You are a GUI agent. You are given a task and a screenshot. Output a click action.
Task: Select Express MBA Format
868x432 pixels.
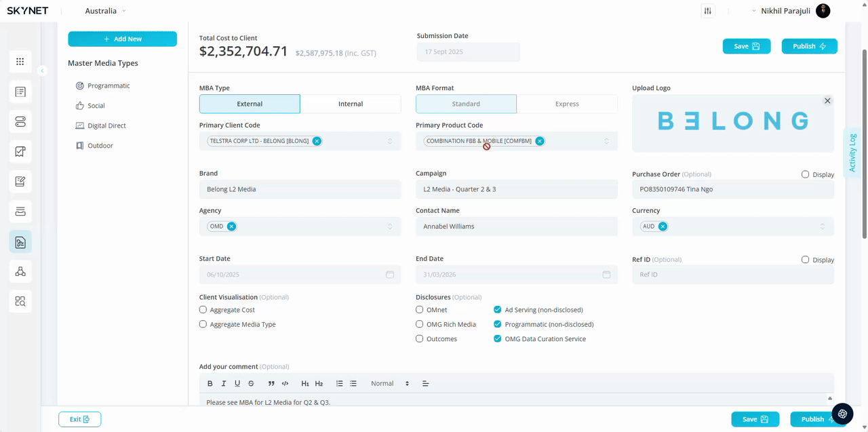pos(567,104)
